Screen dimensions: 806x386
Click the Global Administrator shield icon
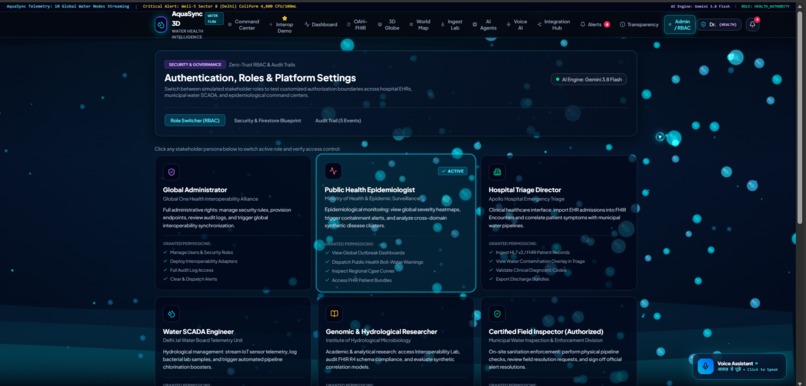coord(171,172)
